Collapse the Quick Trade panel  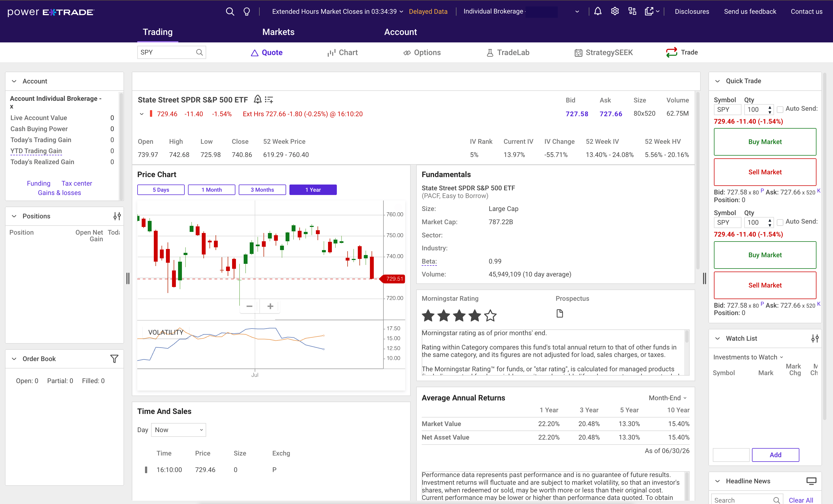718,81
